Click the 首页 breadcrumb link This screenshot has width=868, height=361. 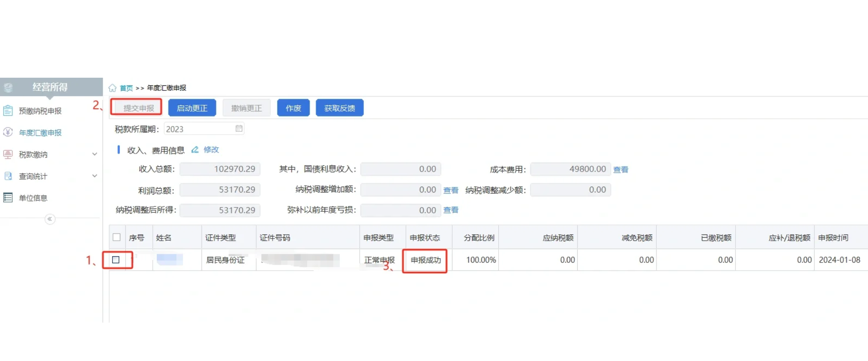[126, 88]
